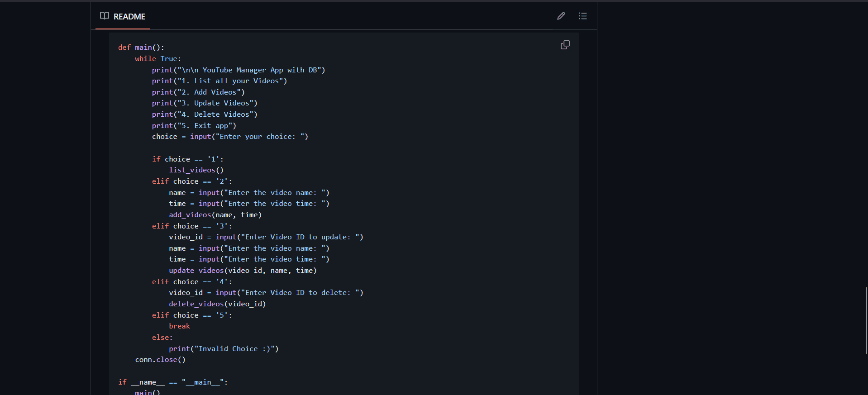Screen dimensions: 868x395
Task: Click the 'break' statement
Action: tap(180, 326)
